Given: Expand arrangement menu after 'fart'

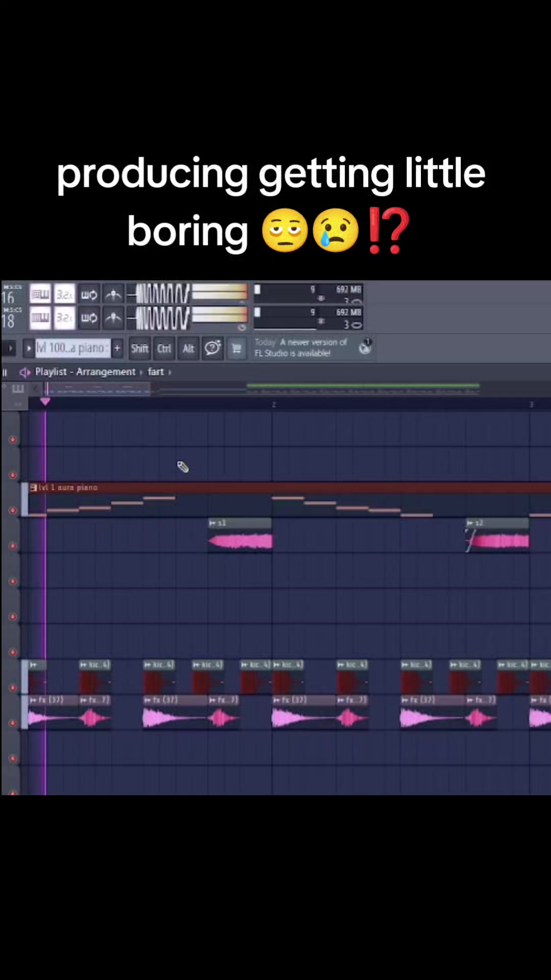Looking at the screenshot, I should (x=170, y=372).
